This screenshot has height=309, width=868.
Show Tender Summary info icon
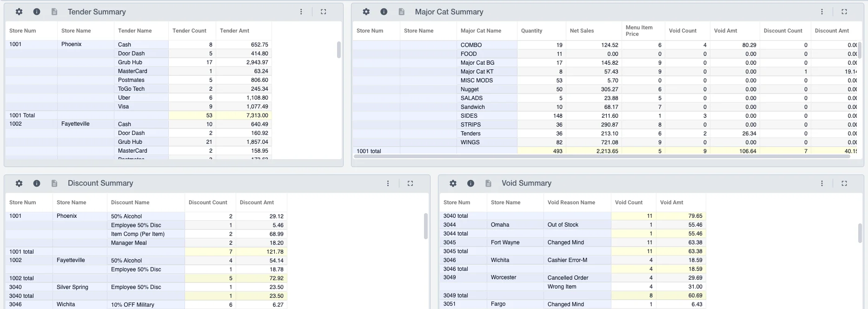(37, 12)
